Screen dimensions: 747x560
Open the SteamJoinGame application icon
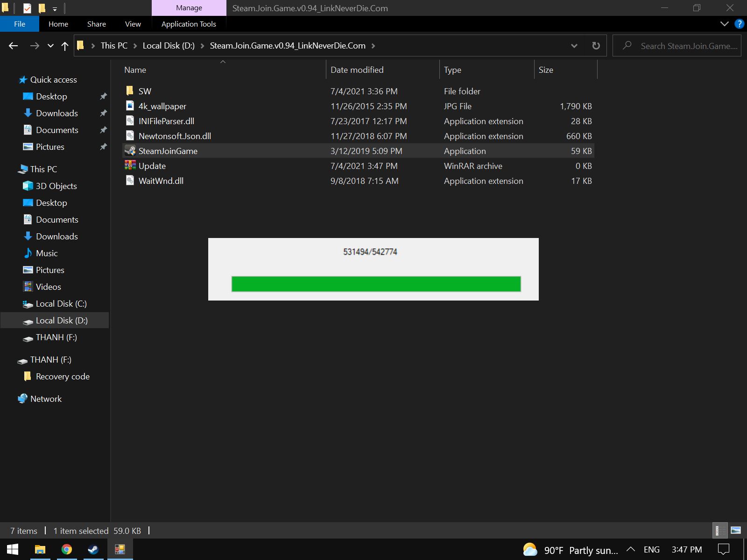pos(130,151)
